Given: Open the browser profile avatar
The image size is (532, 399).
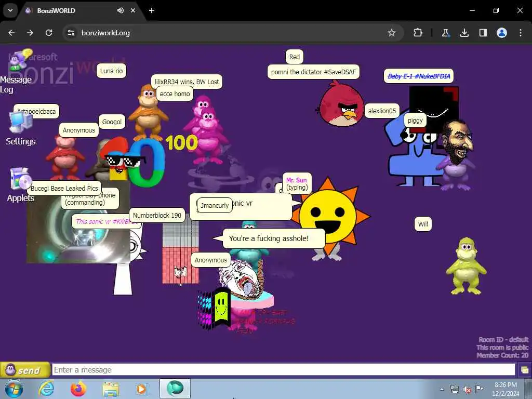Looking at the screenshot, I should 502,33.
